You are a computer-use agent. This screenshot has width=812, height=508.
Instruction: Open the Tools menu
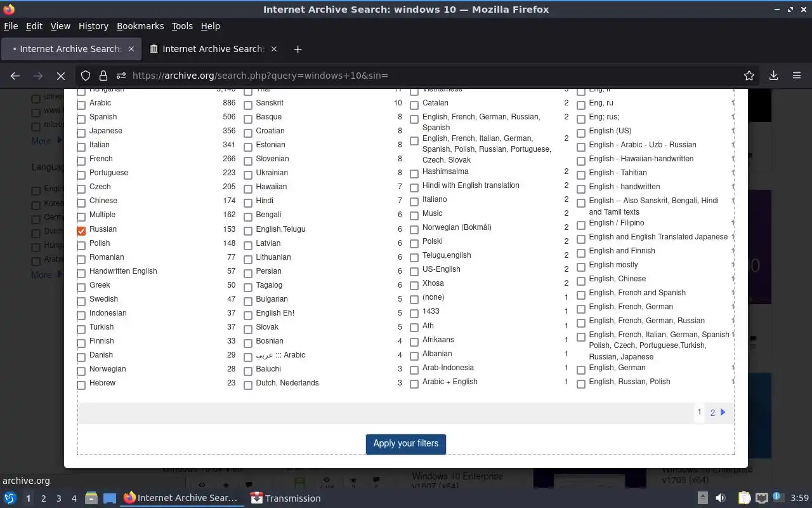182,26
